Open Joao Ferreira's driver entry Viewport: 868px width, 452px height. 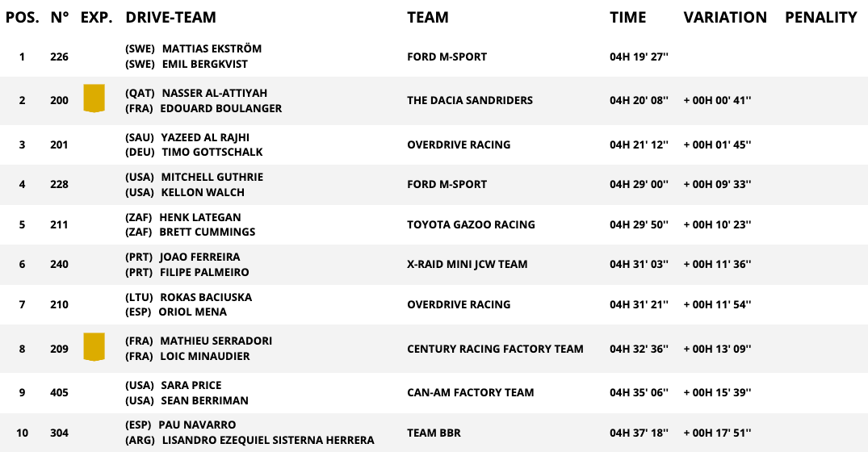[200, 257]
